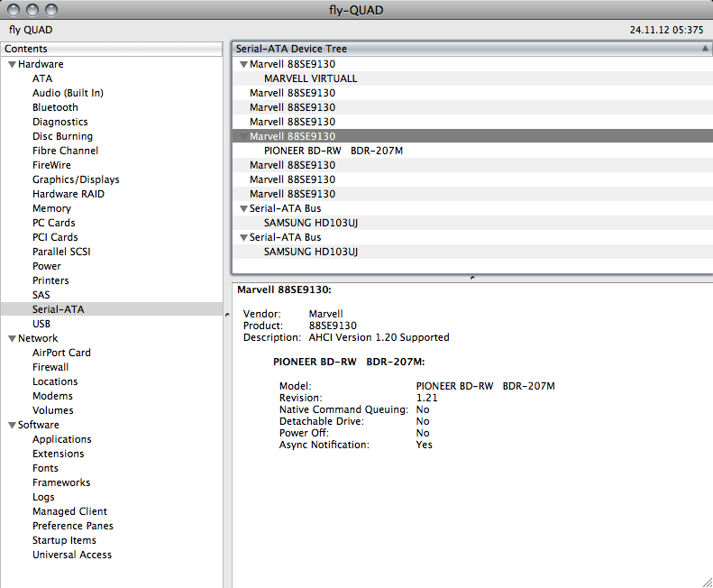Click the horizontal pane splitter handle
713x588 pixels.
471,278
